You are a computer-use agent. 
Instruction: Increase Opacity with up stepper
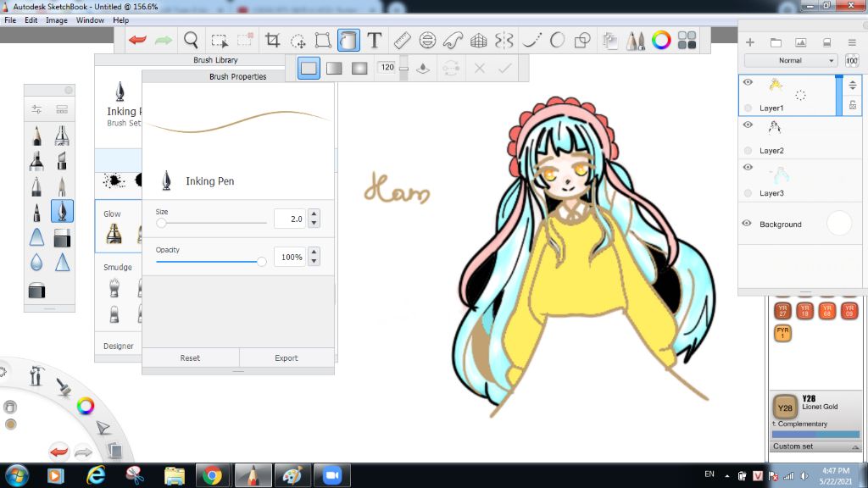click(314, 252)
